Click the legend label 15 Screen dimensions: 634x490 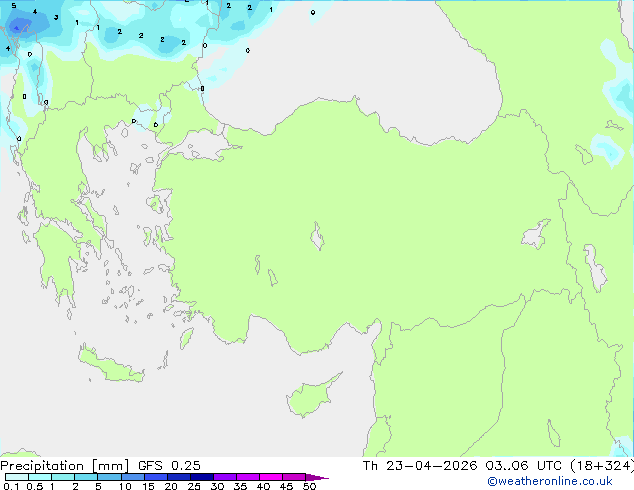148,486
